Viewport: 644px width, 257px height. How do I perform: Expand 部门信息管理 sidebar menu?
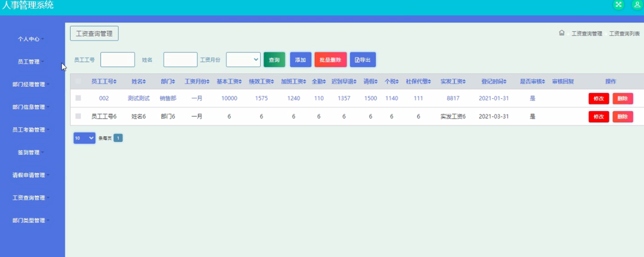31,107
